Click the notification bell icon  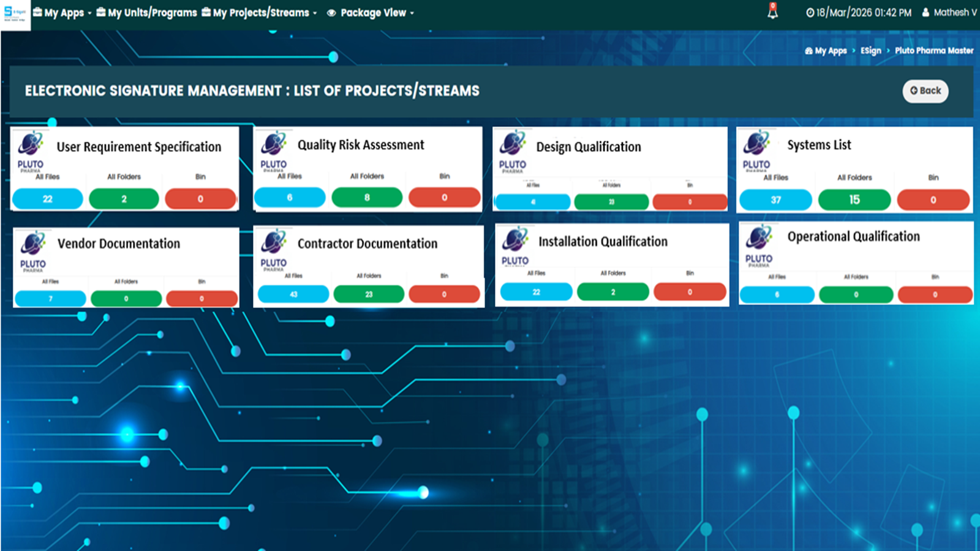(x=772, y=12)
